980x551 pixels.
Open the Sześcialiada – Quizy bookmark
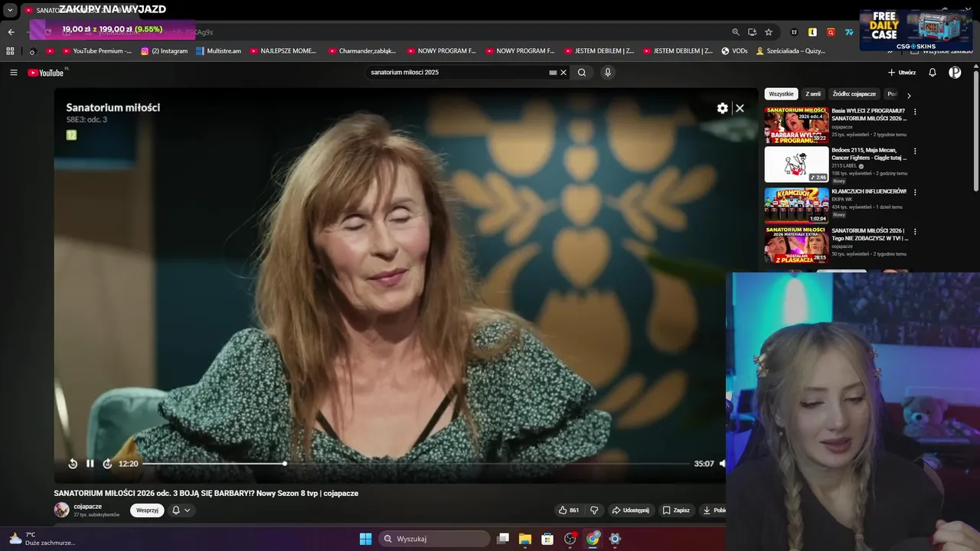click(x=791, y=51)
